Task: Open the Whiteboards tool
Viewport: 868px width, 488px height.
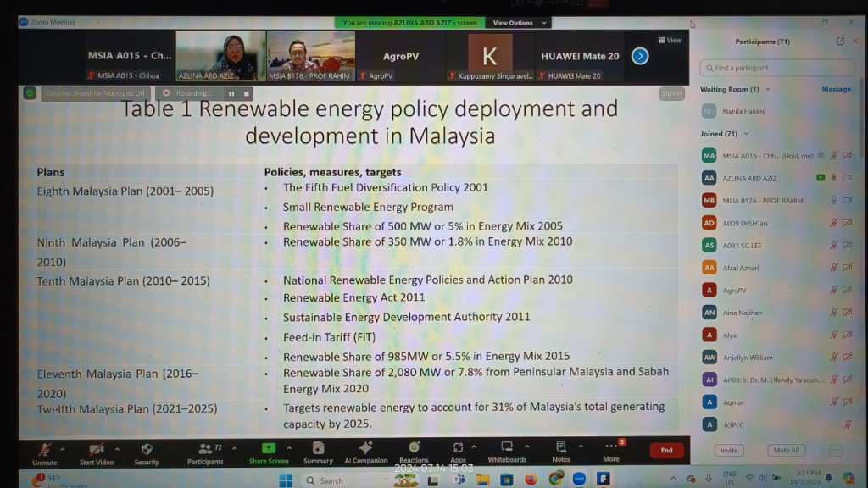Action: point(507,447)
